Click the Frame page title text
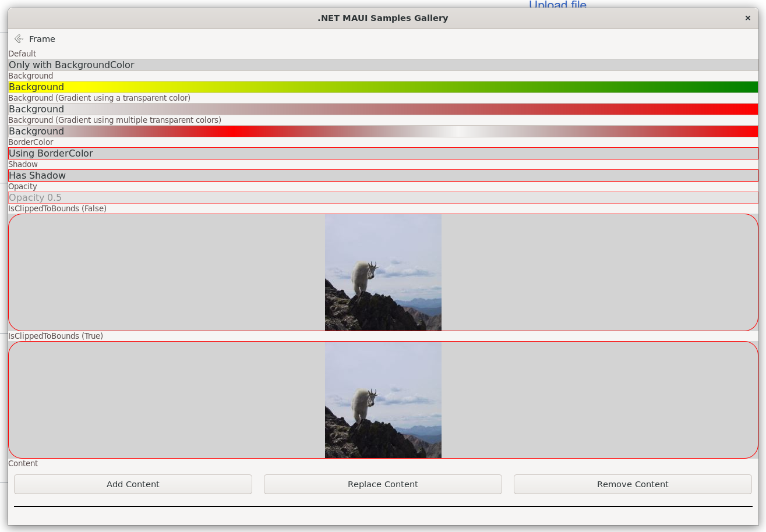 [42, 39]
